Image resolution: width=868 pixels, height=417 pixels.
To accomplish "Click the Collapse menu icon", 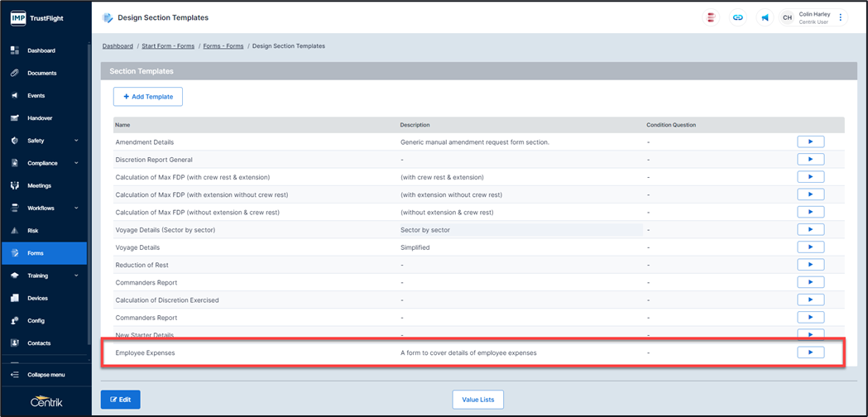I will [15, 375].
